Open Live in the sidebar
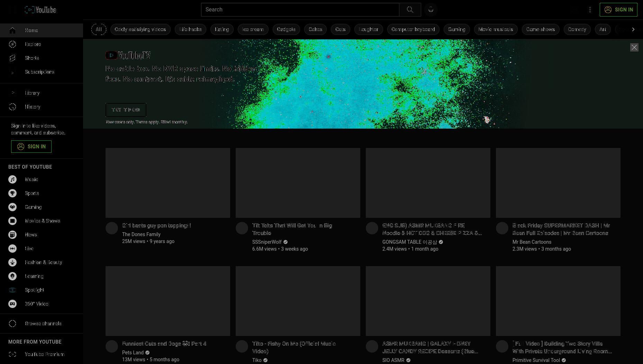The width and height of the screenshot is (643, 364). pyautogui.click(x=42, y=249)
